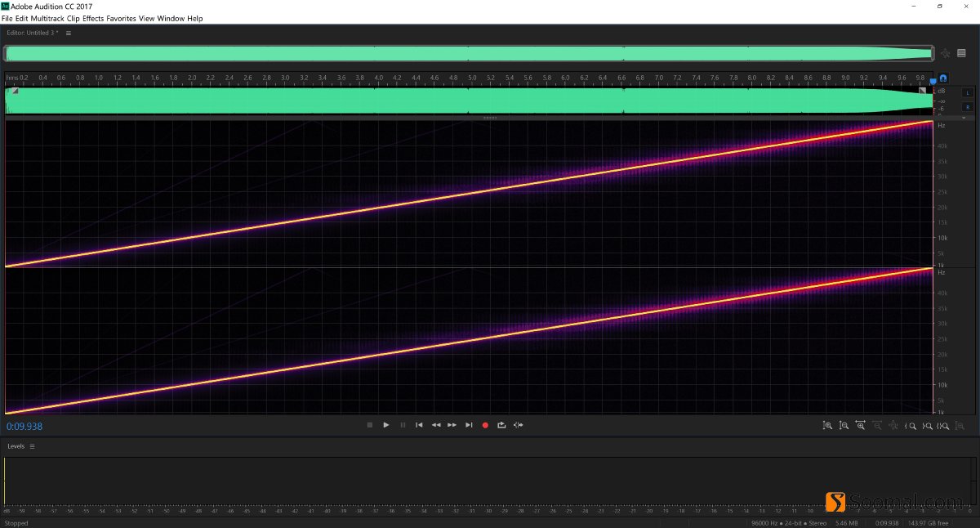
Task: Click the blue playhead marker on ruler
Action: (x=933, y=82)
